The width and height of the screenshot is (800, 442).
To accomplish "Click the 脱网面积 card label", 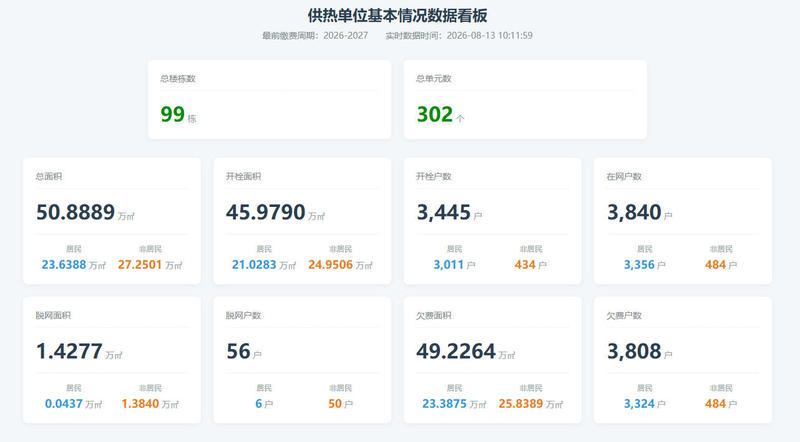I will click(x=53, y=316).
